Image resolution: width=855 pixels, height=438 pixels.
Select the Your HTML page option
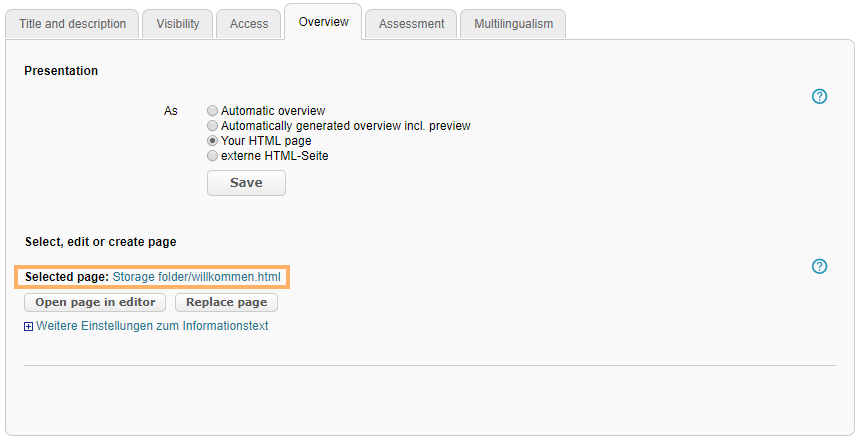click(212, 141)
